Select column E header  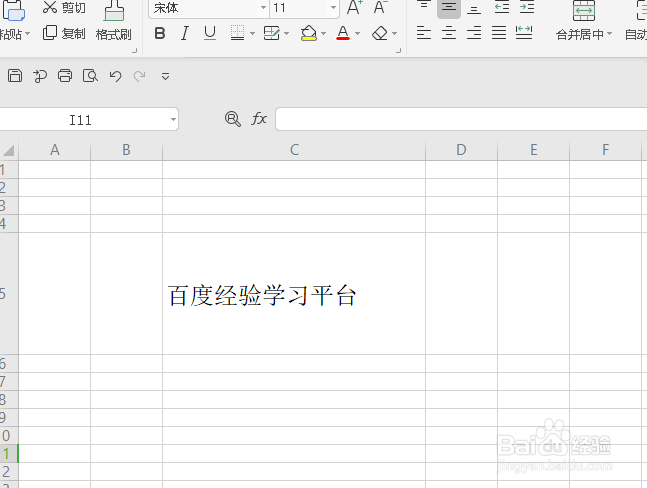coord(534,150)
